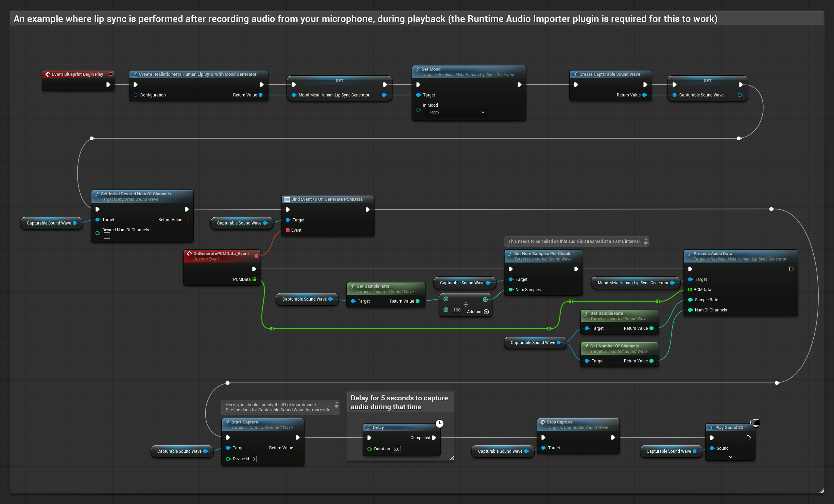834x504 pixels.
Task: Click the Delay node clock icon
Action: pyautogui.click(x=439, y=424)
